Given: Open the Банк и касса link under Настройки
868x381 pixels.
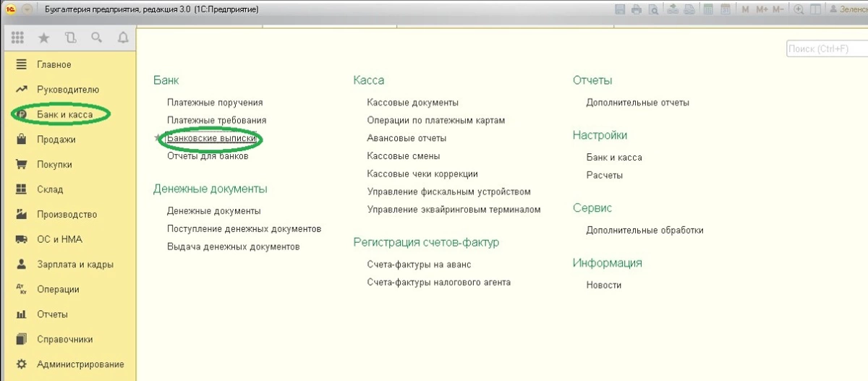Looking at the screenshot, I should [x=613, y=157].
